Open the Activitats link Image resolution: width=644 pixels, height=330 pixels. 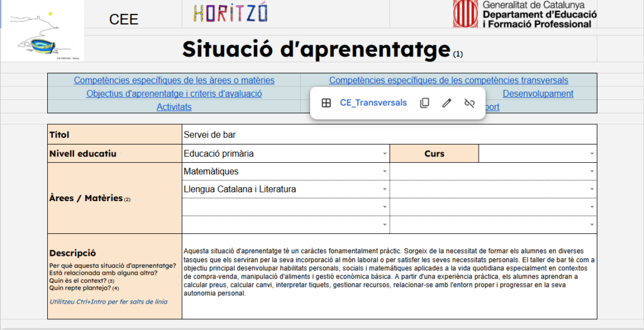tap(174, 107)
